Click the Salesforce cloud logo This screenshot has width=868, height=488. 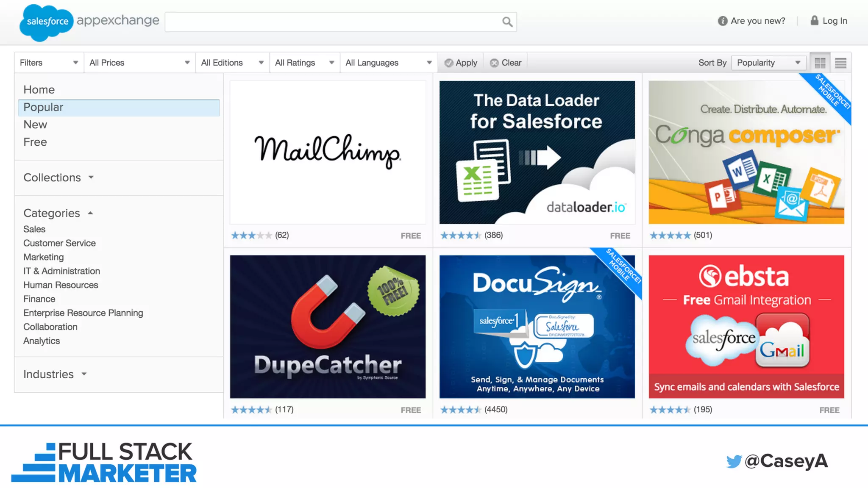[46, 22]
